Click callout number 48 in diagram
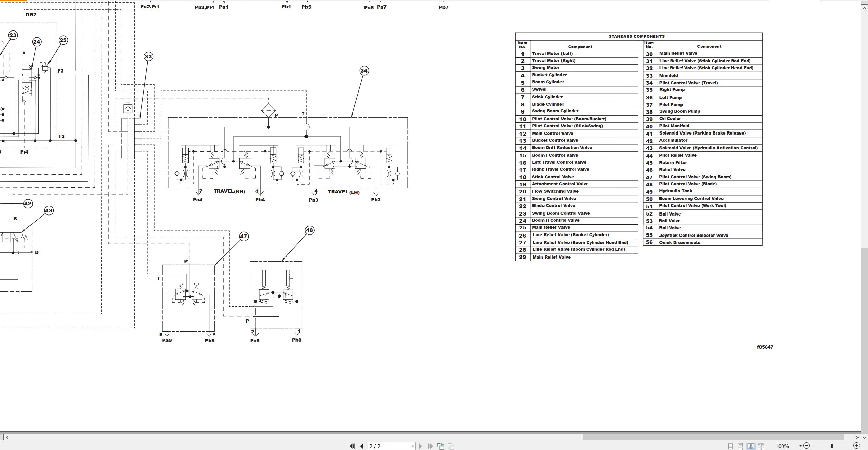 pos(309,230)
